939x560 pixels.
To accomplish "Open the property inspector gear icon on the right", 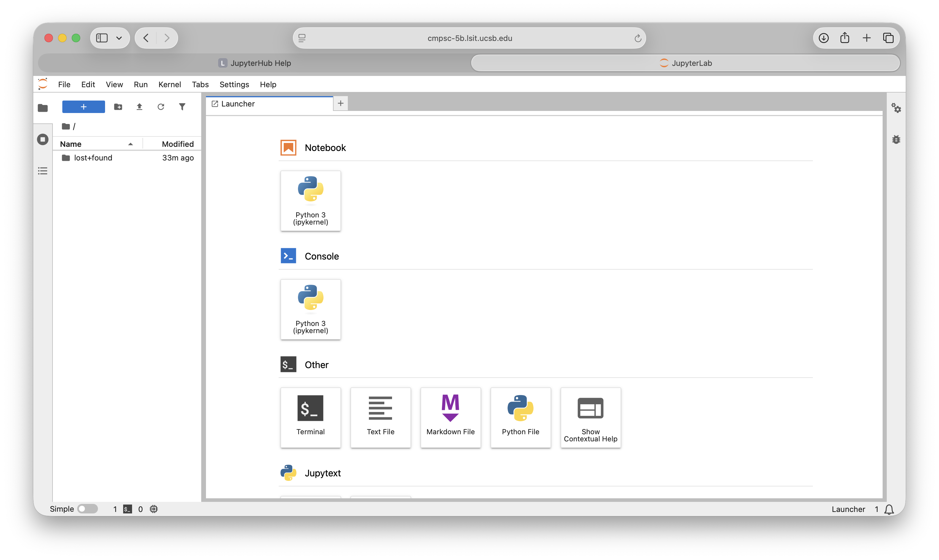I will coord(896,108).
